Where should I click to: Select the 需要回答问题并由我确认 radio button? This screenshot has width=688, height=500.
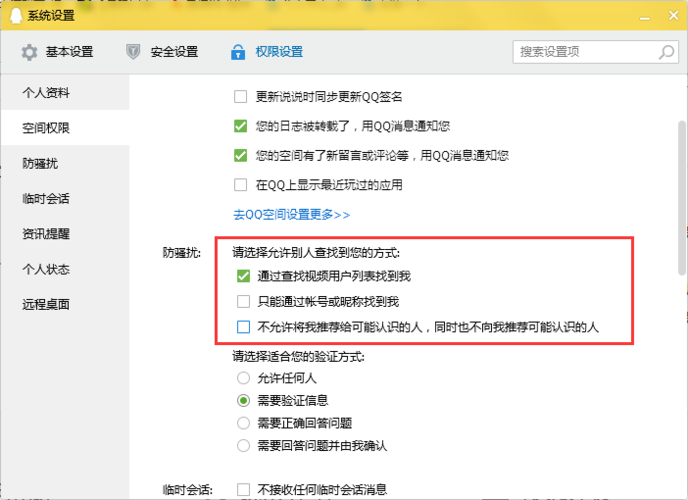point(244,446)
